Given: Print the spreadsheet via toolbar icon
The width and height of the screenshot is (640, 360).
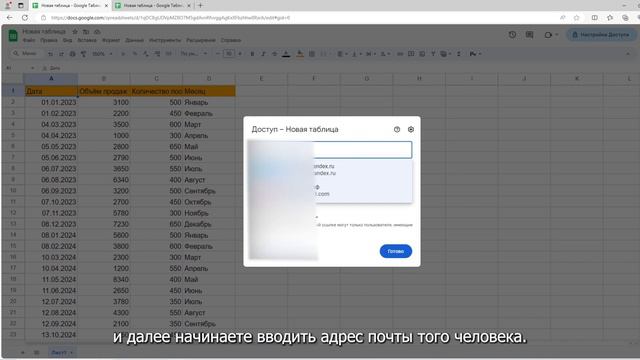Looking at the screenshot, I should coord(72,54).
